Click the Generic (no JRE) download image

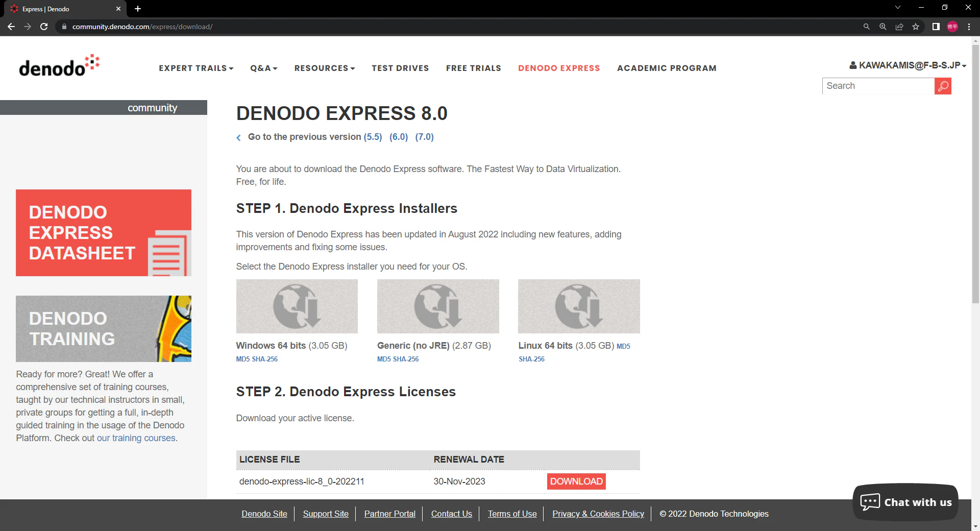click(x=438, y=306)
